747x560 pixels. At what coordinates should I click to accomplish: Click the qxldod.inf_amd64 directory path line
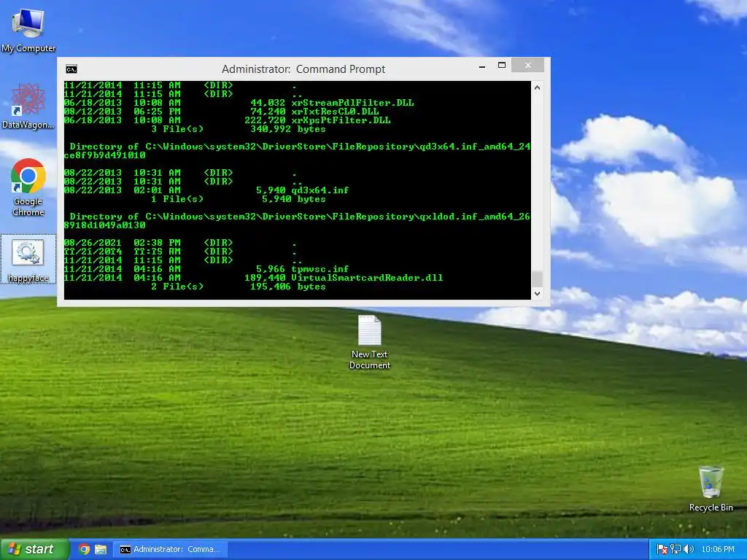coord(298,221)
